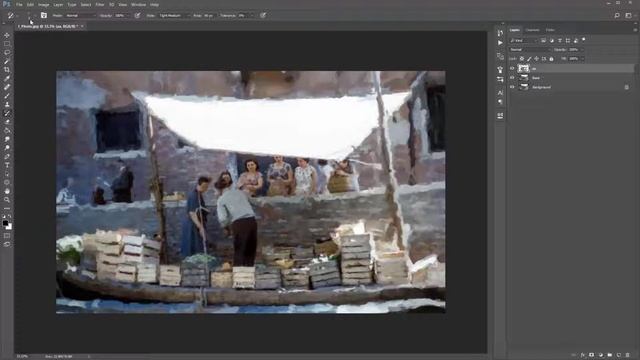Select the Eyedropper tool
The image size is (640, 360).
7,78
